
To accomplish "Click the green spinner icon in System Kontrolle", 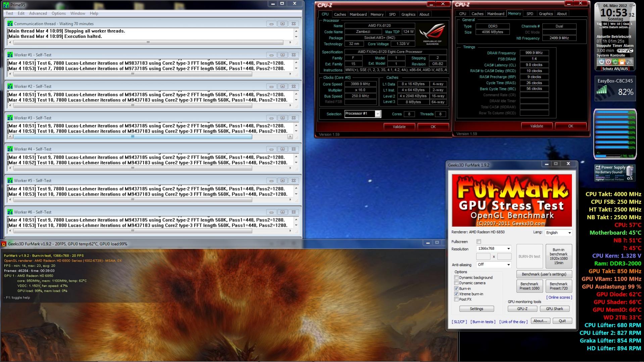I will click(615, 62).
